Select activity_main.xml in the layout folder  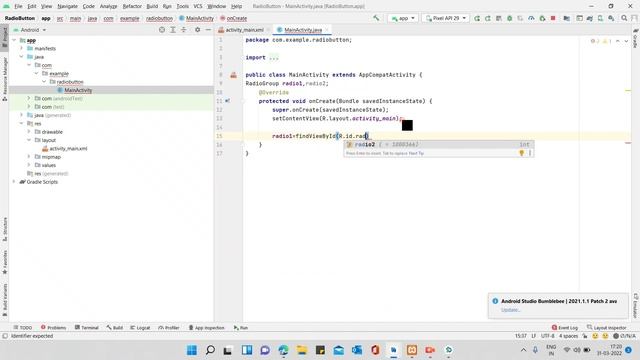[x=68, y=149]
